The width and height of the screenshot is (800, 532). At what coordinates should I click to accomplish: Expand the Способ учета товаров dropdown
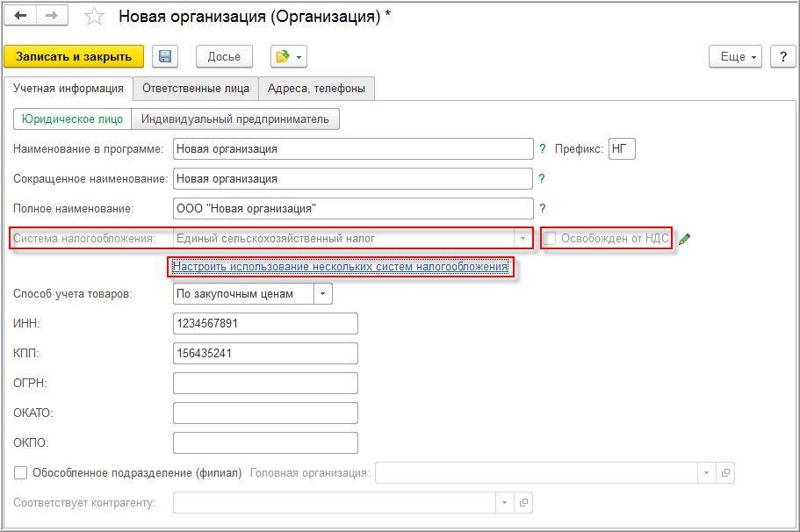coord(323,293)
